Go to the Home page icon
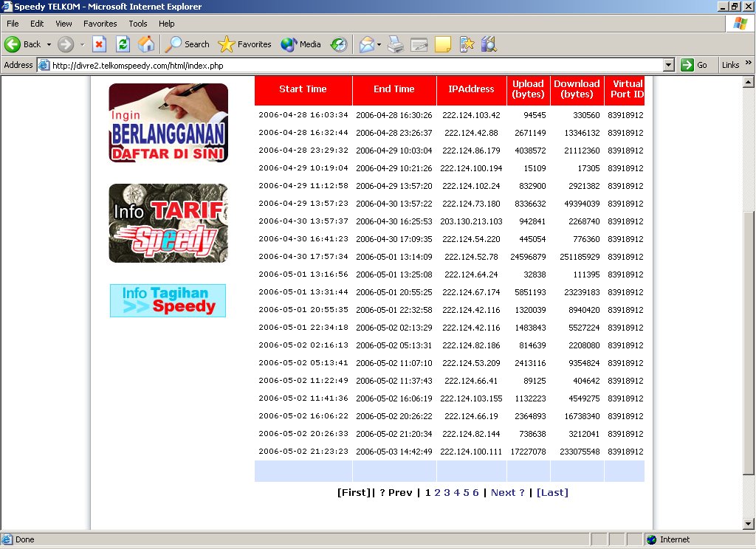756x549 pixels. (146, 44)
